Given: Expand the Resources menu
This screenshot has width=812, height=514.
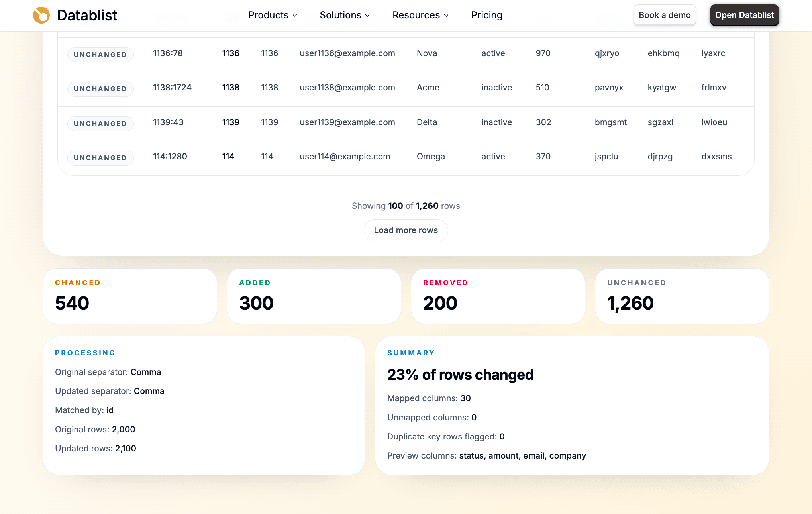Looking at the screenshot, I should click(420, 15).
